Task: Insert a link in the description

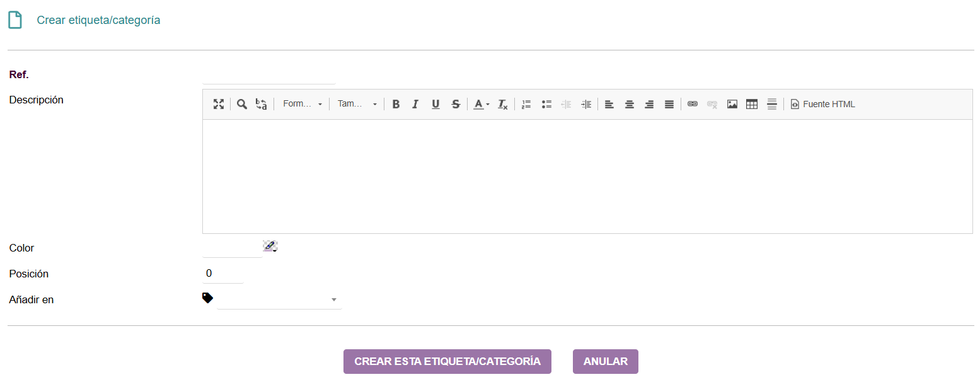Action: (693, 104)
